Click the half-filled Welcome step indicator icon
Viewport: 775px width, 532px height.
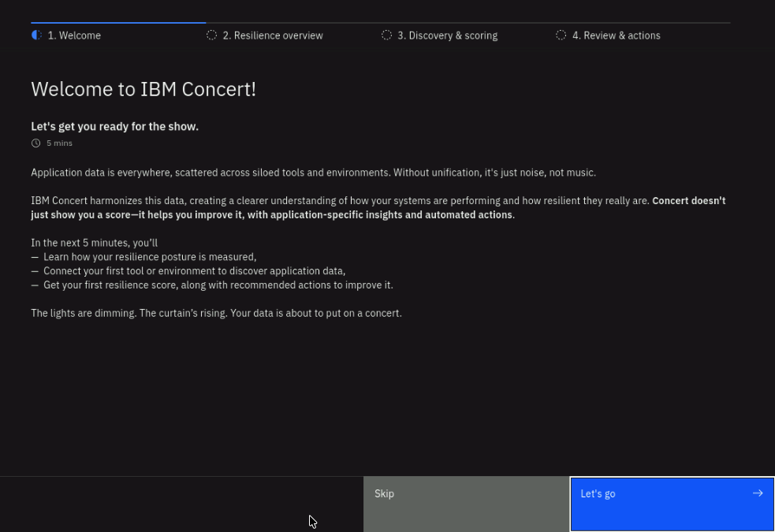(36, 35)
